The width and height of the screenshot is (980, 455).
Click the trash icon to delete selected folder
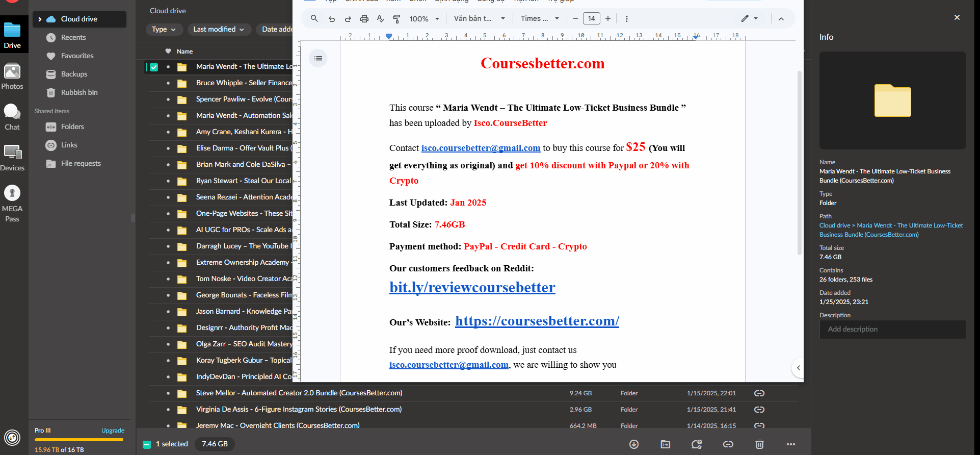759,444
